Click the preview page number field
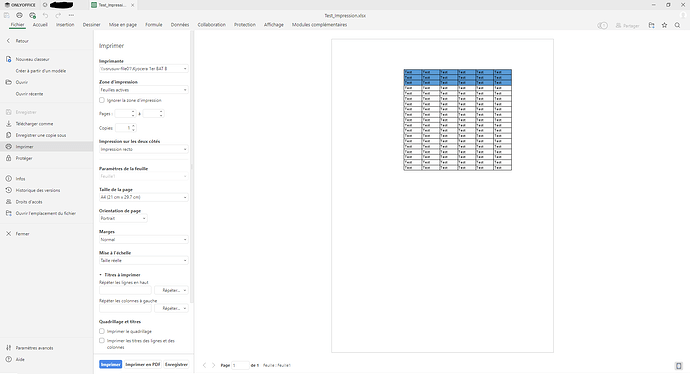 tap(240, 365)
